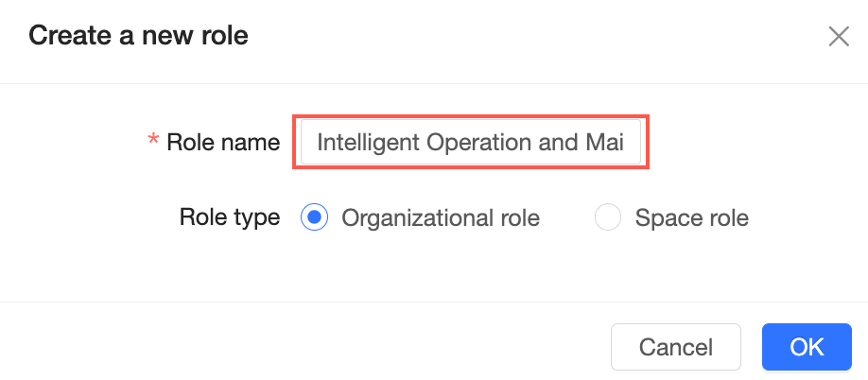Choose Organizational role as the role type
Screen dimensions: 868x380
pyautogui.click(x=314, y=218)
